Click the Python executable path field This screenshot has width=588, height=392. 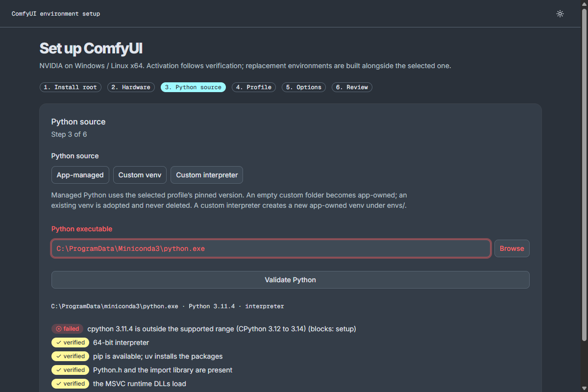tap(271, 248)
